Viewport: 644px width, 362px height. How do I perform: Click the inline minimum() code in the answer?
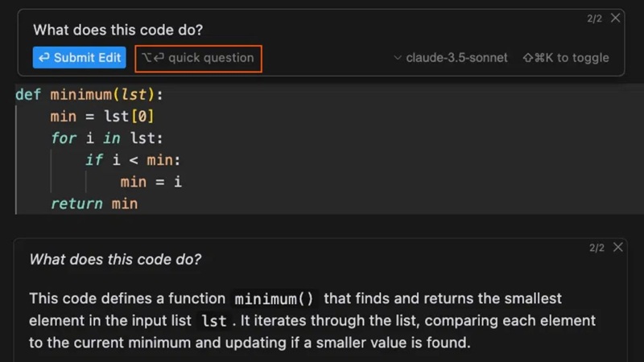(274, 299)
